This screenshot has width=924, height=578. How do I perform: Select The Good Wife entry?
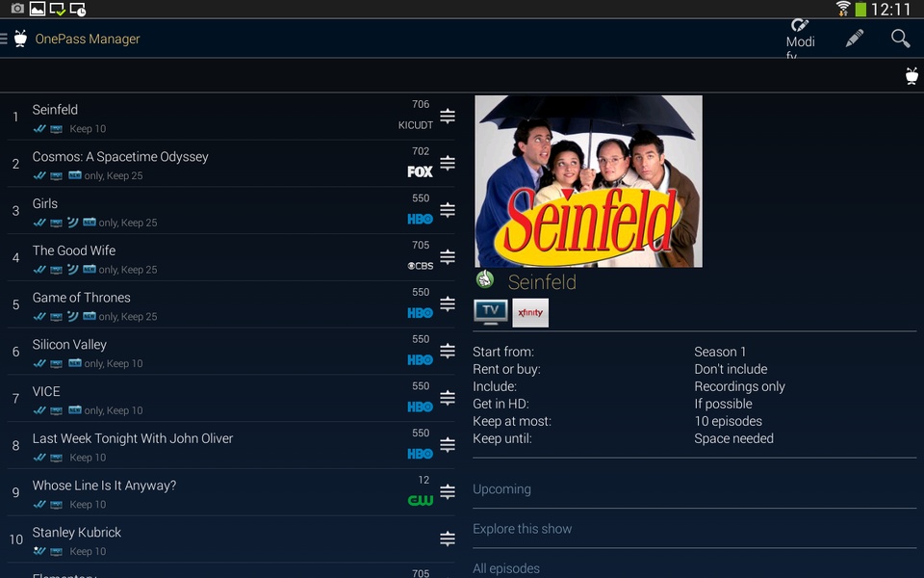click(231, 258)
